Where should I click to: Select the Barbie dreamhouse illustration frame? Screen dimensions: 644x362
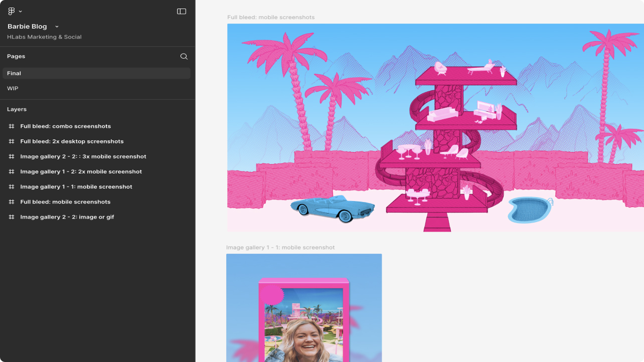(435, 127)
